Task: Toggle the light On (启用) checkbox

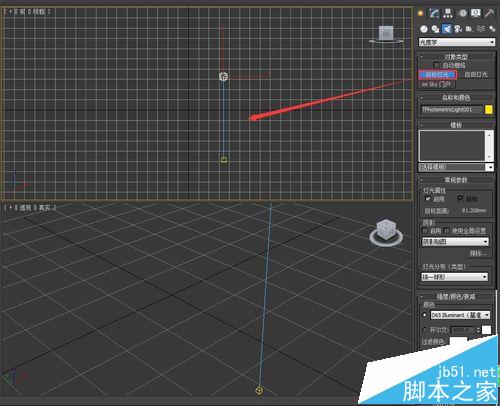Action: 428,199
